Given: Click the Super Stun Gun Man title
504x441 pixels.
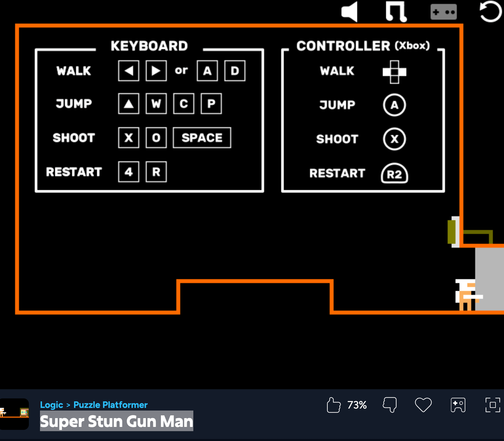Looking at the screenshot, I should 116,421.
